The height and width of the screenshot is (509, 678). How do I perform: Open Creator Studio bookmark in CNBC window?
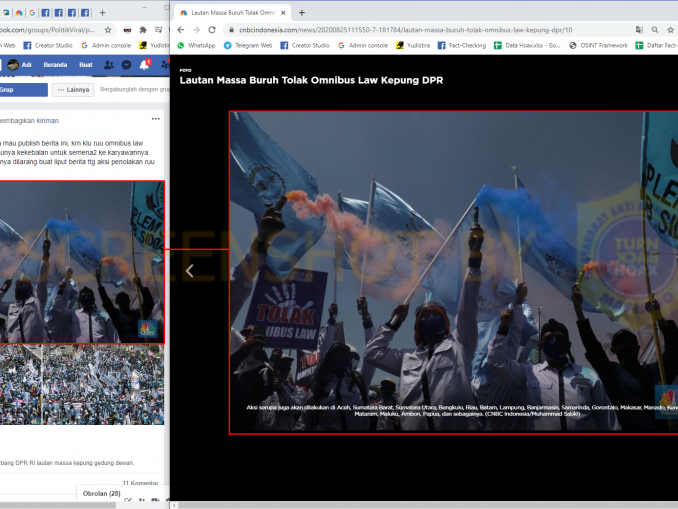[305, 45]
